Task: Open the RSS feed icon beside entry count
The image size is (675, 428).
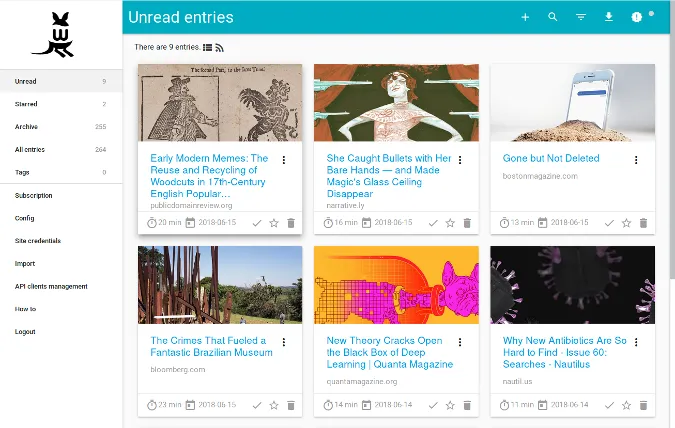Action: tap(219, 47)
